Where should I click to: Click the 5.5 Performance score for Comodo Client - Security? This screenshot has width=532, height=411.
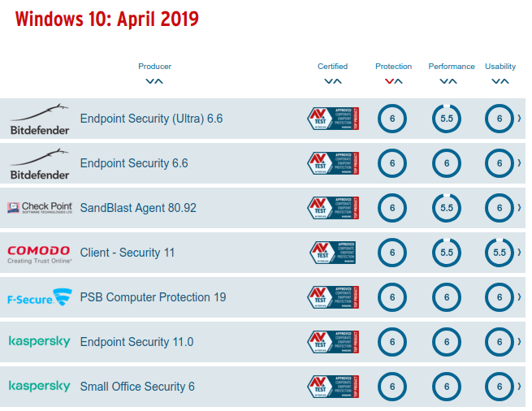click(447, 253)
